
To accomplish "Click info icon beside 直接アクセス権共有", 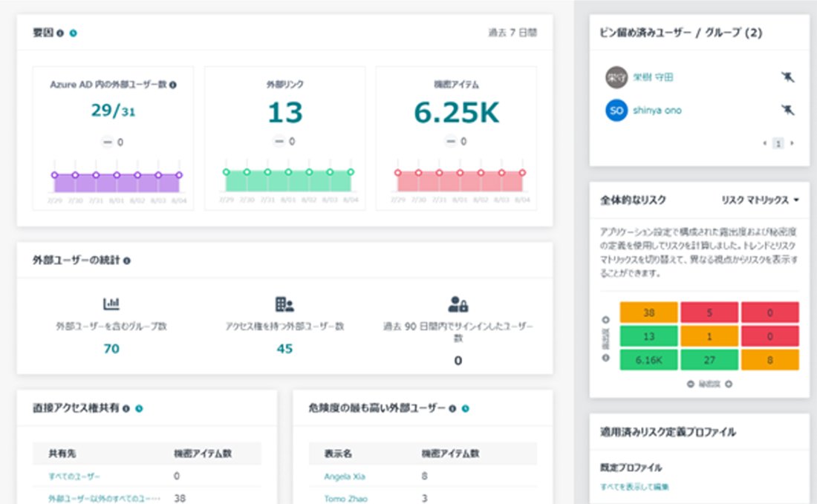I will click(x=126, y=409).
